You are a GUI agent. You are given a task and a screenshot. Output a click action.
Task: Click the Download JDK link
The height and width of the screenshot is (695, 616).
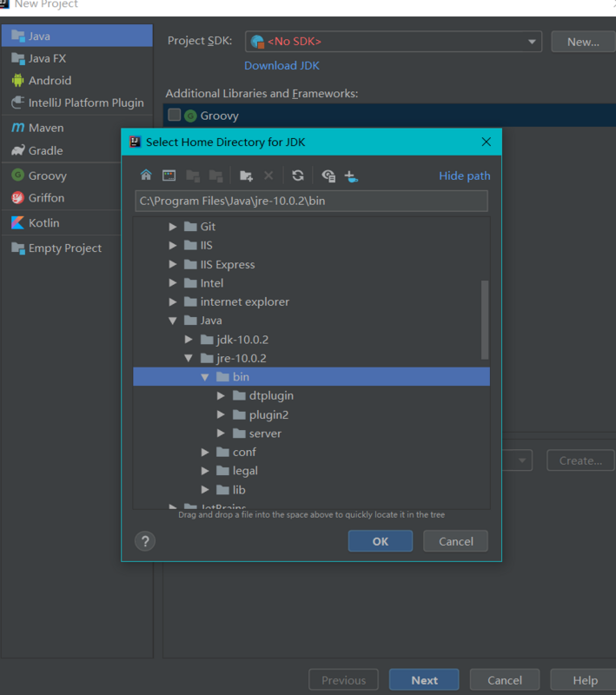(282, 66)
